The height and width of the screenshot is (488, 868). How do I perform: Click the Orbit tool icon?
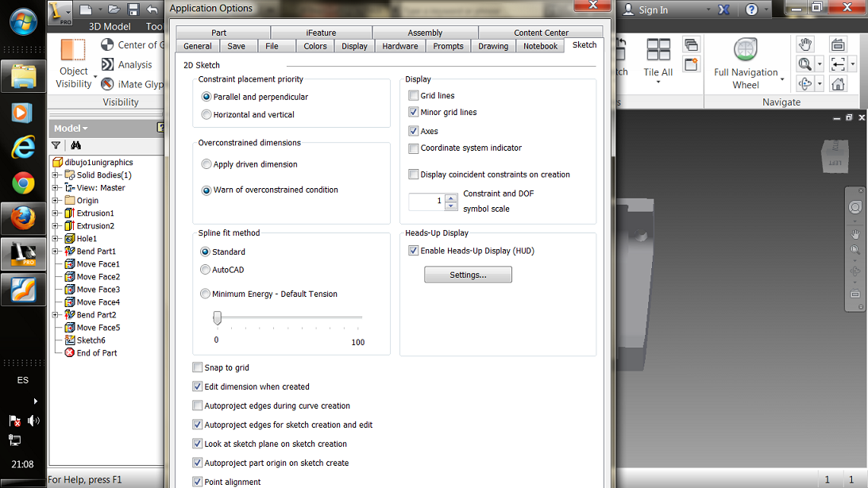coord(804,84)
